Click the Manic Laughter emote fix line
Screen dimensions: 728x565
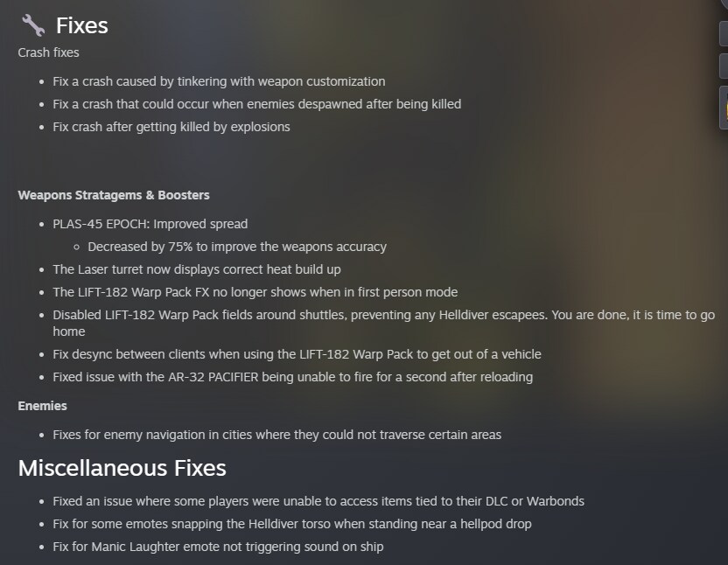(218, 547)
